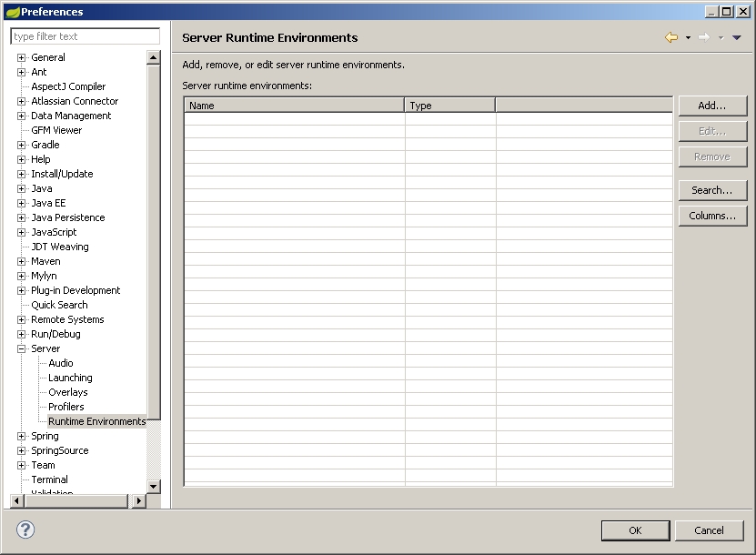Click horizontal scrollbar left arrow
Viewport: 756px width, 555px height.
pyautogui.click(x=16, y=501)
